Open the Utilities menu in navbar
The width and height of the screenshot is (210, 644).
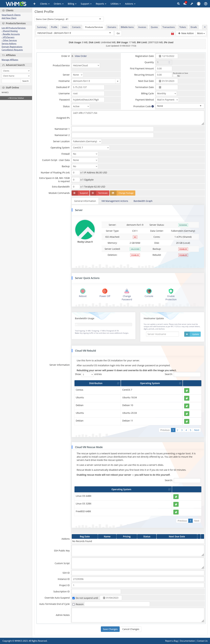pyautogui.click(x=115, y=4)
